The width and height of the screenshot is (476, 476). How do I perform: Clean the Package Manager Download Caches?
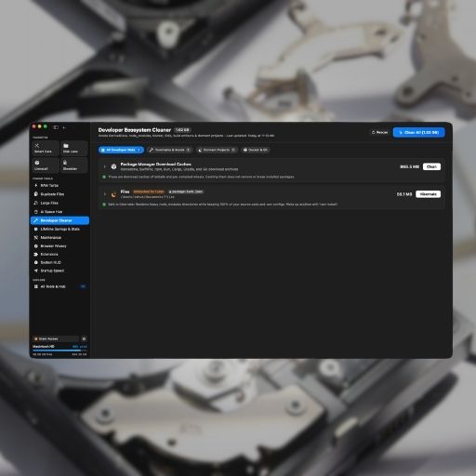pos(431,166)
